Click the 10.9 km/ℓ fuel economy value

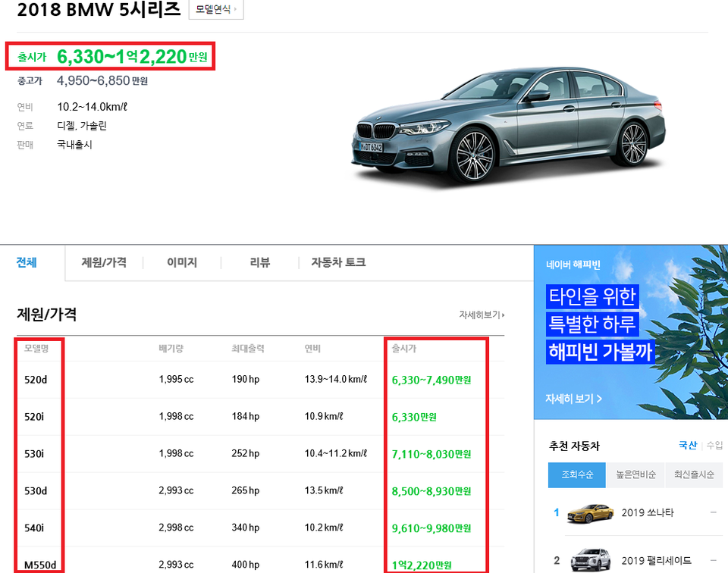tap(324, 416)
